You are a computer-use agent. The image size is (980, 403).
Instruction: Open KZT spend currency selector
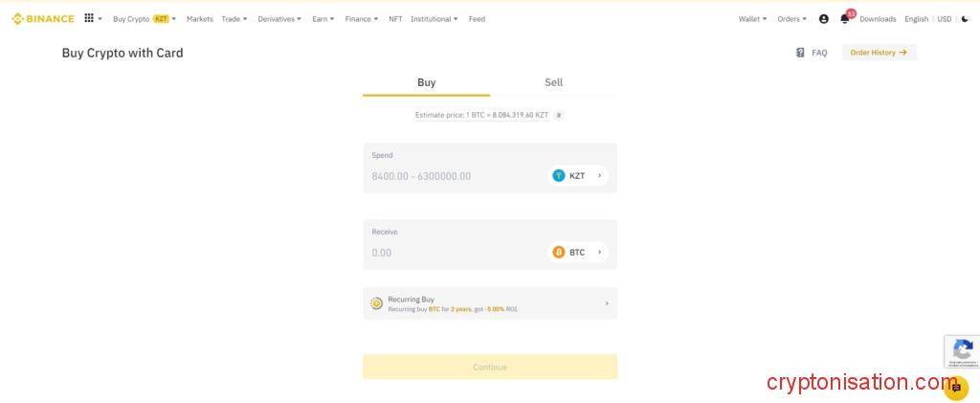(x=577, y=176)
